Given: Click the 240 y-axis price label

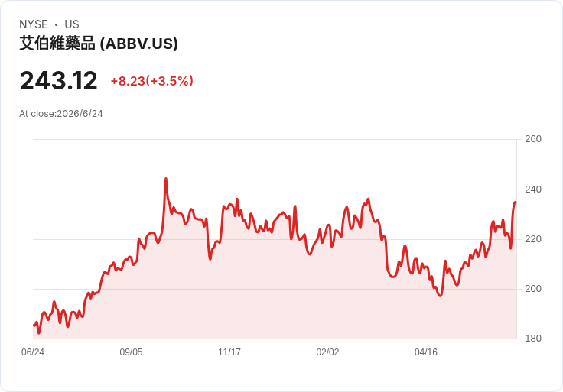Looking at the screenshot, I should 533,190.
